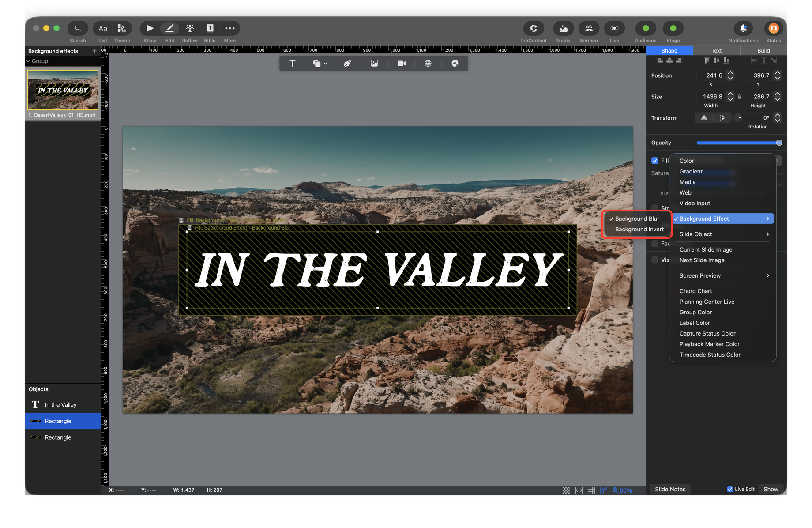Open Notifications bell icon
The width and height of the screenshot is (812, 528).
pos(743,28)
